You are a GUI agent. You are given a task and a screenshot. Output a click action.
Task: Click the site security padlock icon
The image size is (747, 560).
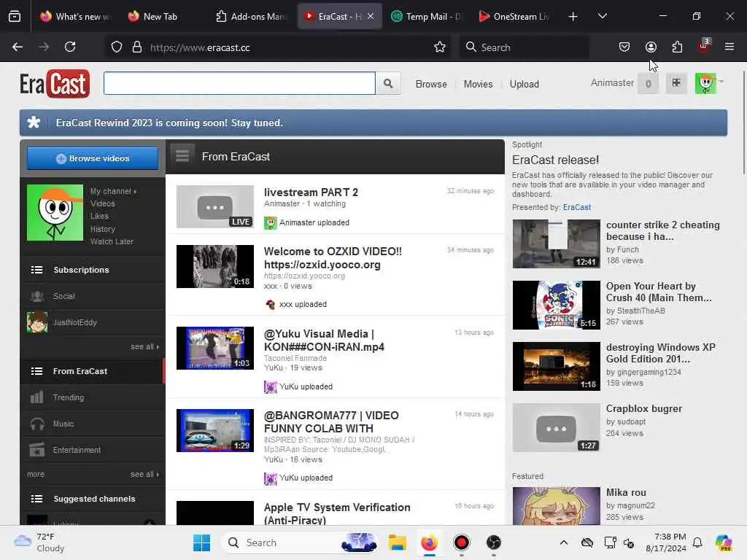(137, 47)
